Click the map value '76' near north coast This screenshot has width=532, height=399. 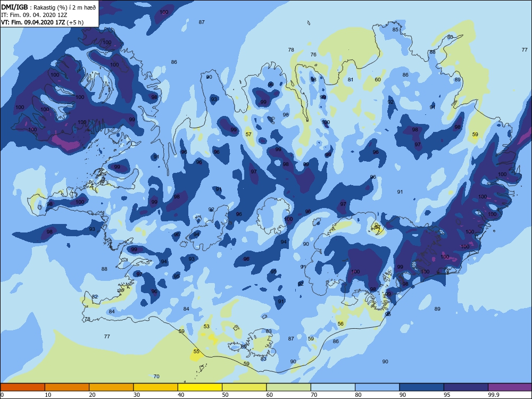313,55
